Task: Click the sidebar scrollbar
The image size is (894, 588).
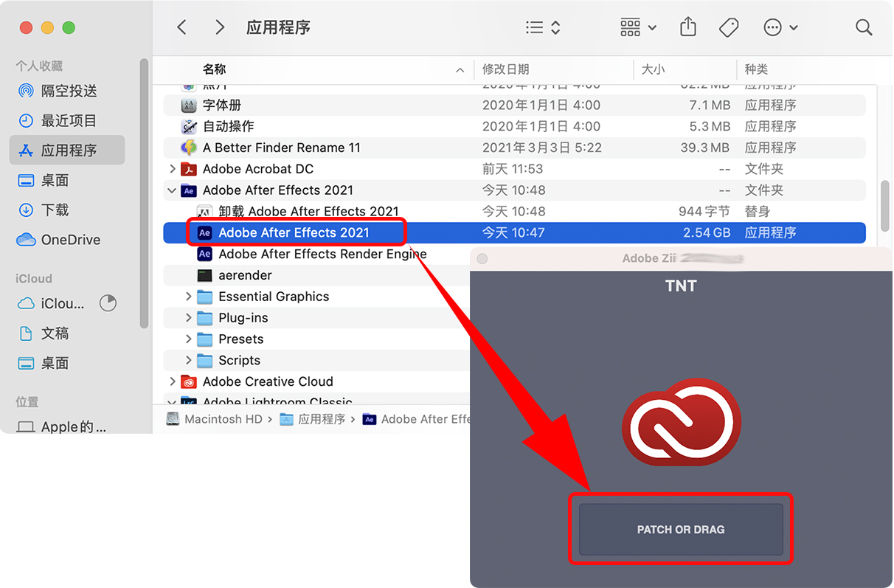Action: (145, 192)
